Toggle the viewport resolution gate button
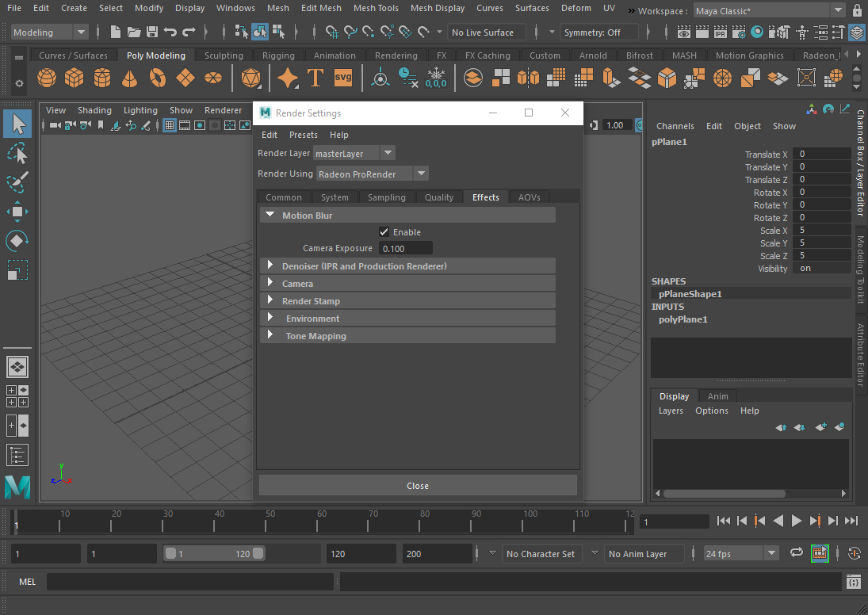This screenshot has width=868, height=615. click(x=200, y=126)
